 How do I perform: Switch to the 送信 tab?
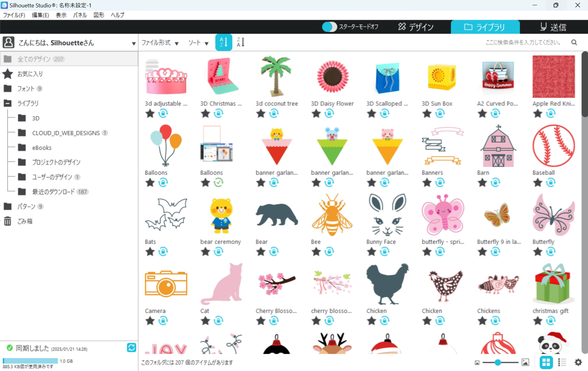(553, 27)
